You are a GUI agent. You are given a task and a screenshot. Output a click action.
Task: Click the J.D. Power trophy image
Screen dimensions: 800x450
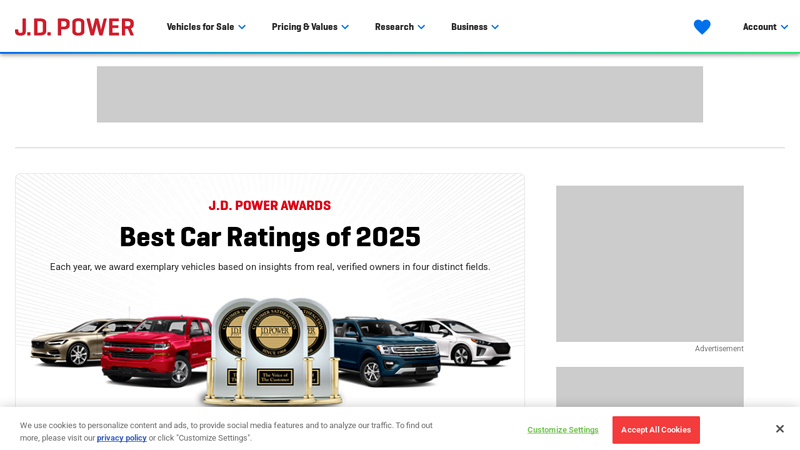[x=274, y=352]
